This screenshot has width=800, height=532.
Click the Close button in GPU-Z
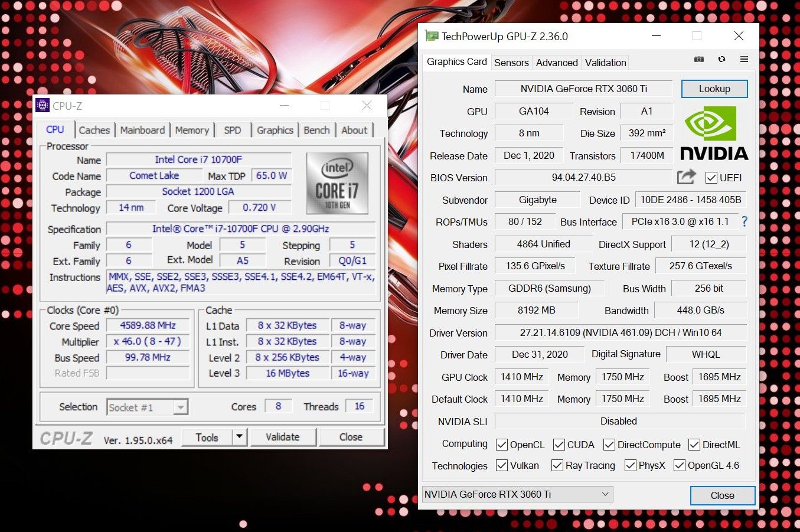click(723, 495)
